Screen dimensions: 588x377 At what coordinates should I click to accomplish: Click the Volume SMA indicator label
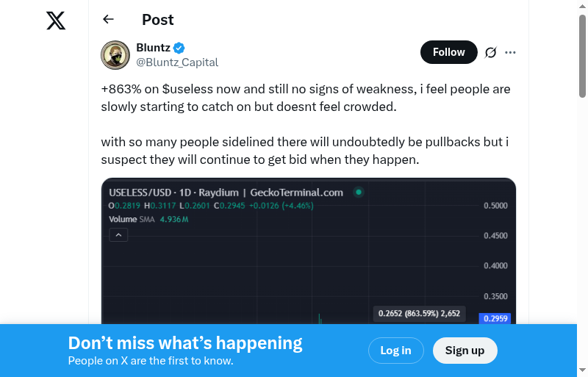click(x=132, y=219)
